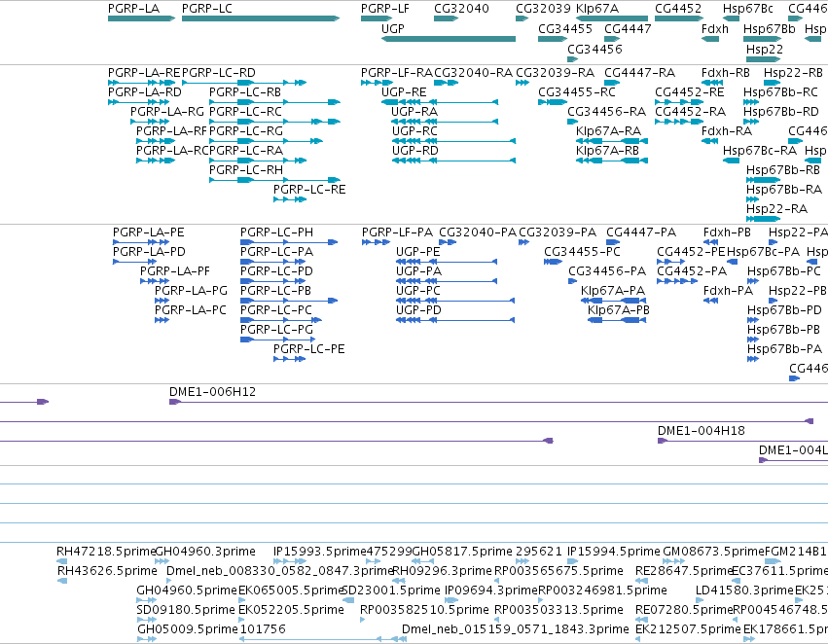This screenshot has height=644, width=828.
Task: Select transcript PGRP-LC-RB
Action: 245,92
